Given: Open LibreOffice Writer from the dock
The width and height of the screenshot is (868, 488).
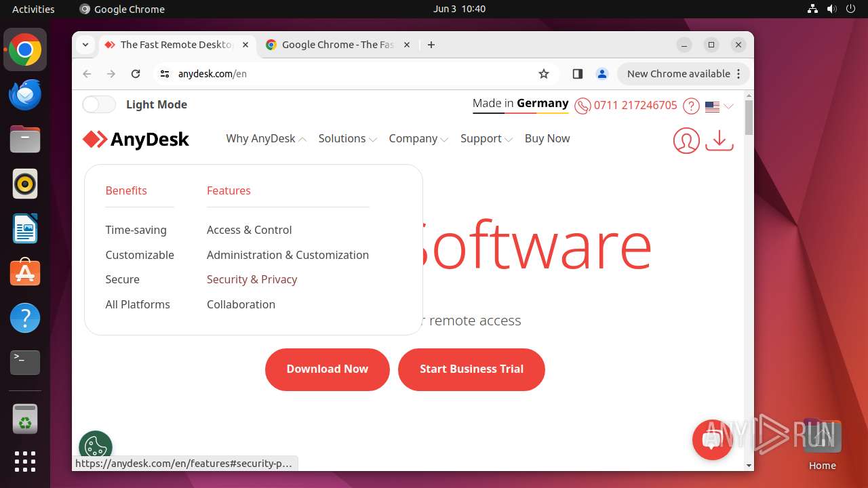Looking at the screenshot, I should (x=25, y=229).
